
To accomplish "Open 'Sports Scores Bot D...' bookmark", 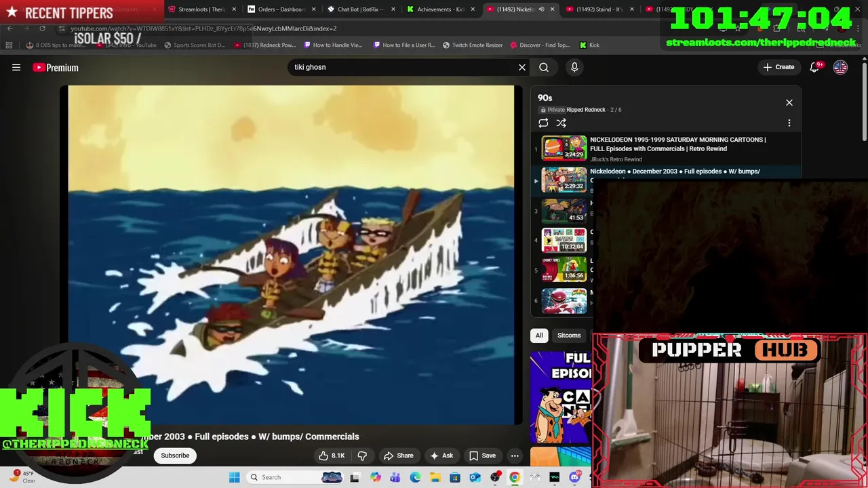I will click(195, 45).
